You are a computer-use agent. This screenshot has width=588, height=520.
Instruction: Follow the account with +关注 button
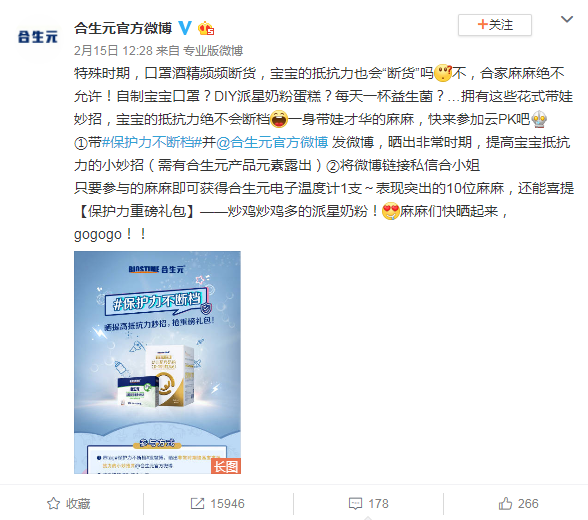coord(495,25)
